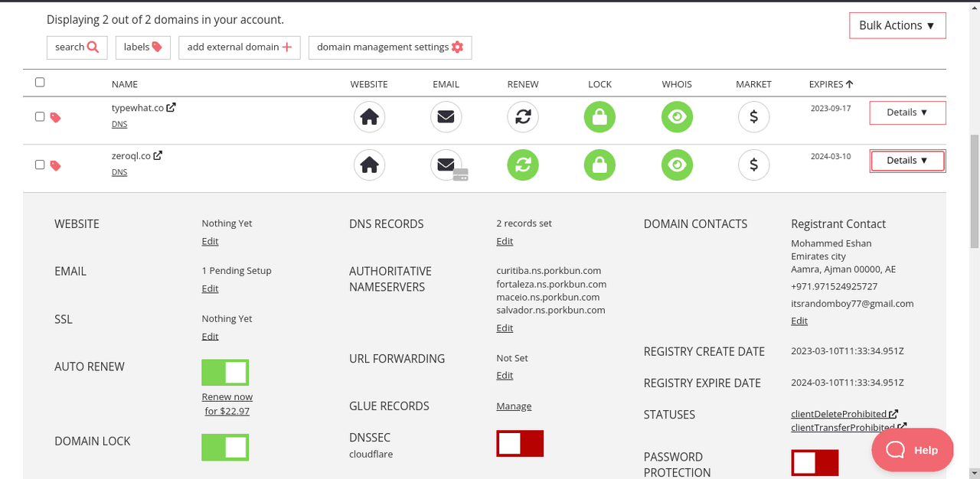Open the Bulk Actions dropdown
The width and height of the screenshot is (980, 479).
[x=897, y=25]
